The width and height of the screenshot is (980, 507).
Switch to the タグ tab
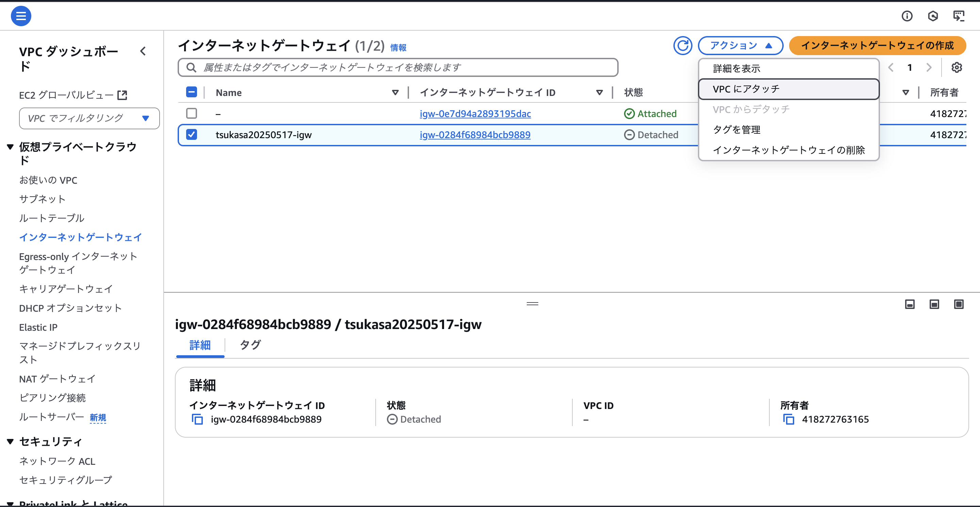pyautogui.click(x=250, y=345)
